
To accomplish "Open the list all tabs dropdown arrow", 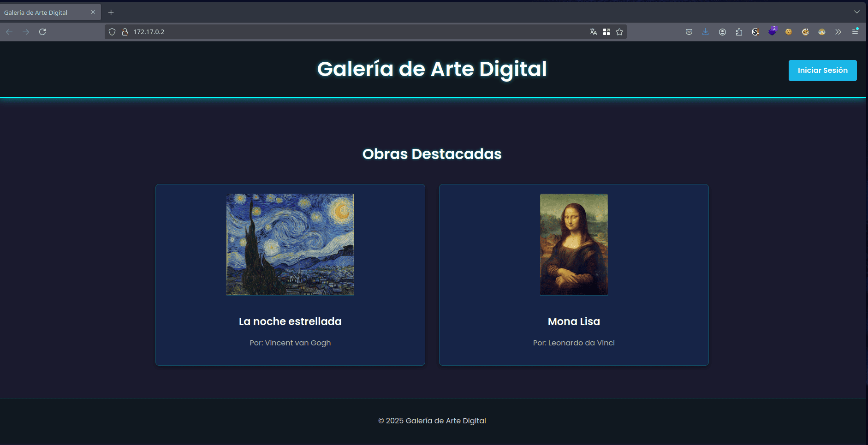I will coord(856,12).
